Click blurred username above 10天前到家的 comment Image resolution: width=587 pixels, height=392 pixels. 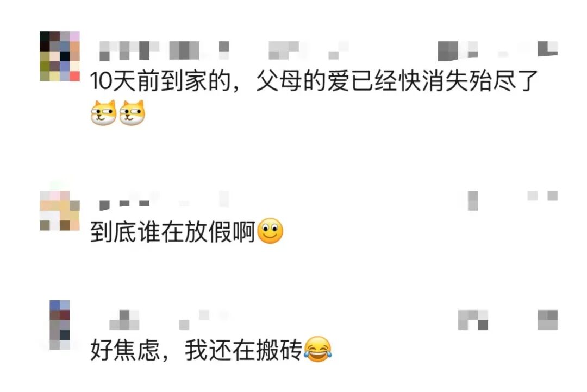164,51
